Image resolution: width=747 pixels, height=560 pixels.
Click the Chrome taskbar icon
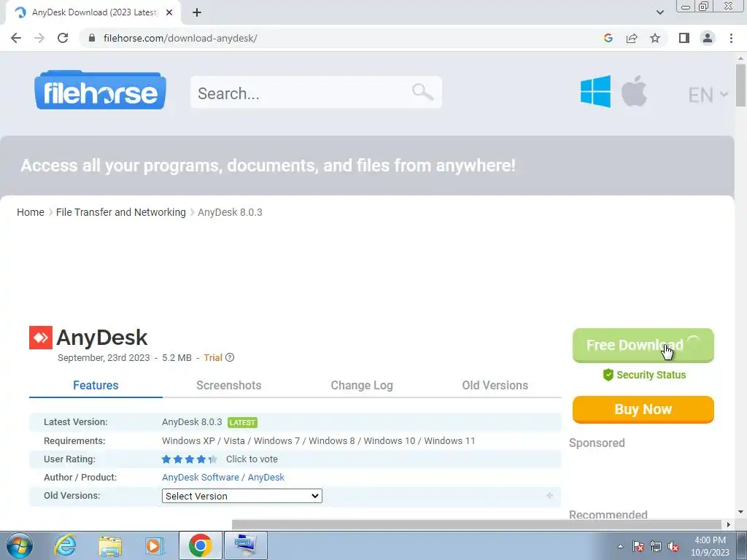pyautogui.click(x=200, y=545)
